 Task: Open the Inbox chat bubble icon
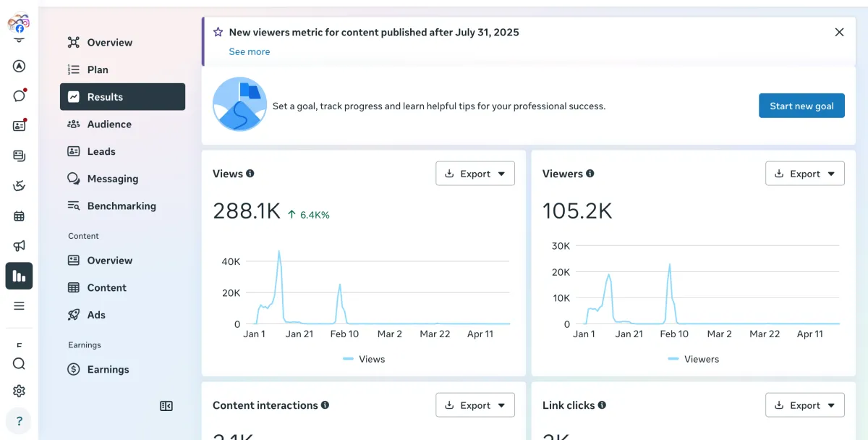click(x=20, y=96)
